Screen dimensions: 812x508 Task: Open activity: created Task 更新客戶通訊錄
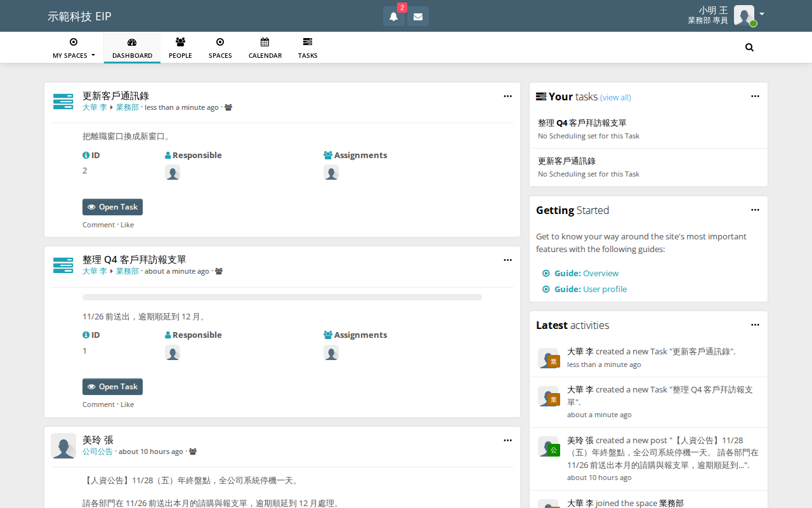648,358
